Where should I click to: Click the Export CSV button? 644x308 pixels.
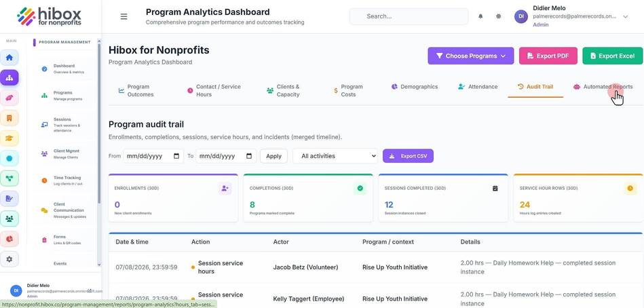[x=409, y=156]
